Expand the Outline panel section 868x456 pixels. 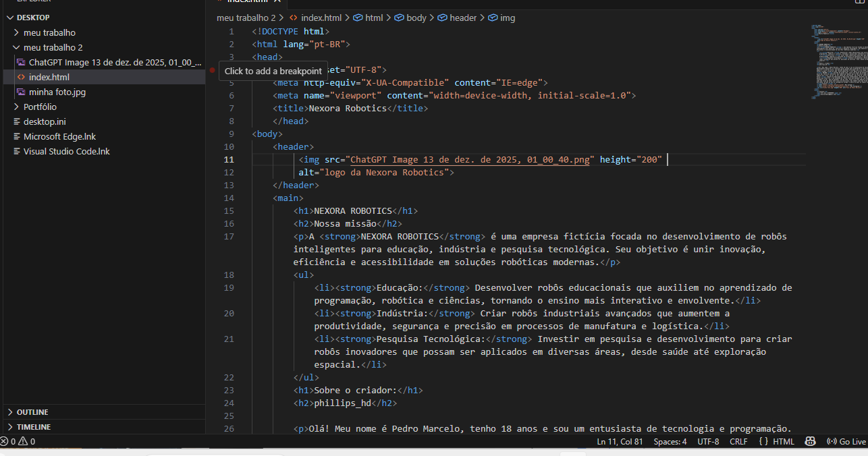32,412
